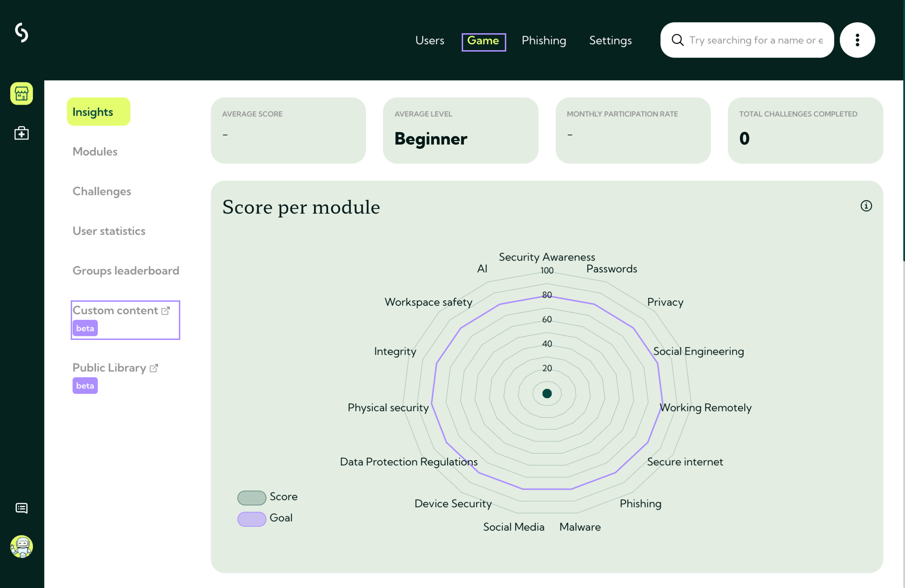
Task: Open the store icon in the left sidebar
Action: (x=21, y=94)
